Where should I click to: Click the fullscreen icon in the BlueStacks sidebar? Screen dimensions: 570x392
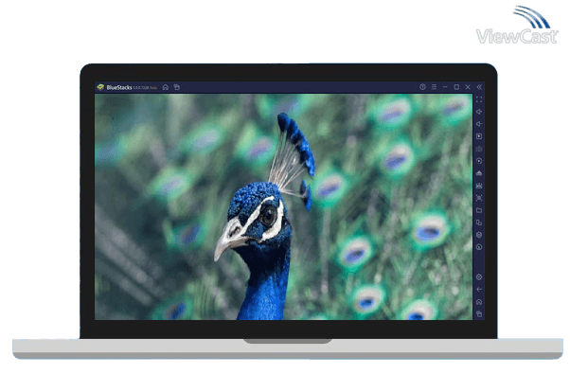(479, 99)
